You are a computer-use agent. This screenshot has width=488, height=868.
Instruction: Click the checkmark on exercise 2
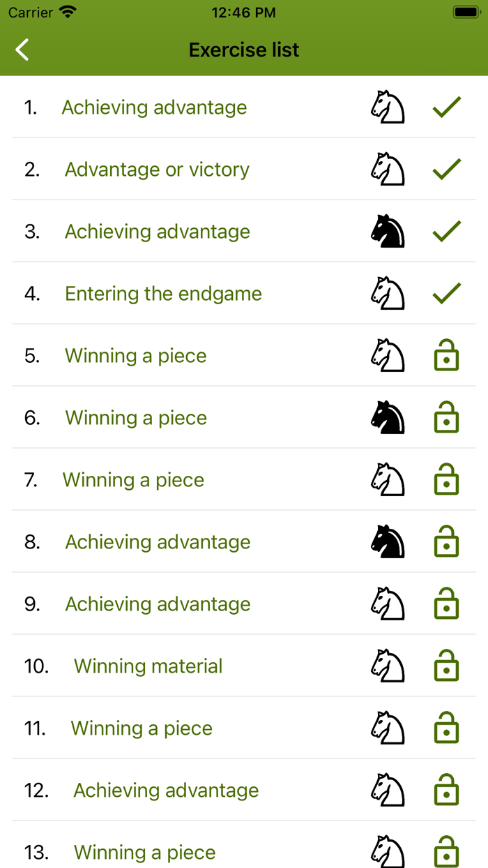pyautogui.click(x=446, y=170)
